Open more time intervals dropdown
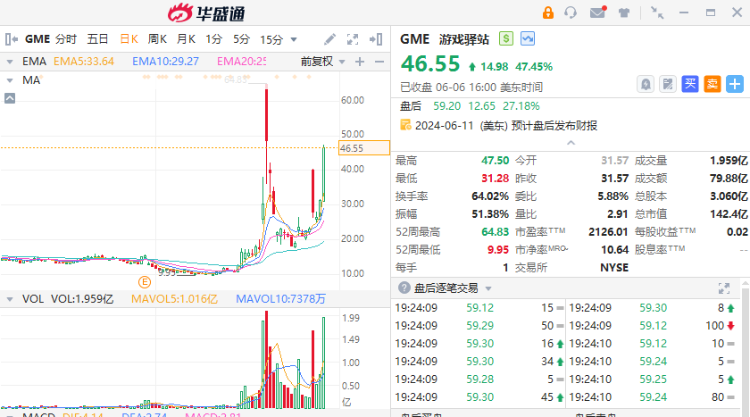 pyautogui.click(x=294, y=40)
